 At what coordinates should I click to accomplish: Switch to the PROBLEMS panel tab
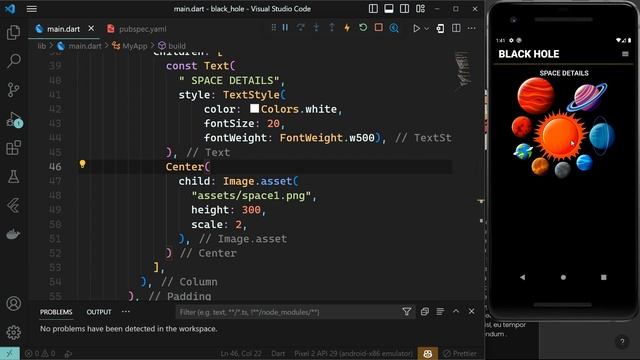pyautogui.click(x=56, y=312)
